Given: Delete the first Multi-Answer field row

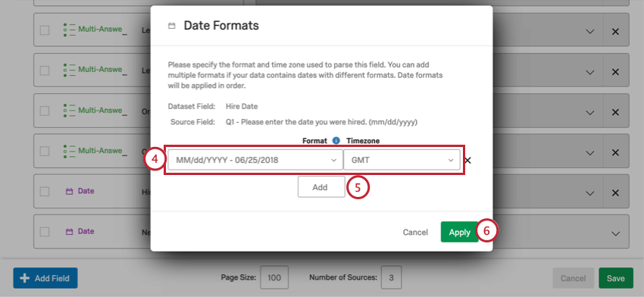Looking at the screenshot, I should [615, 32].
